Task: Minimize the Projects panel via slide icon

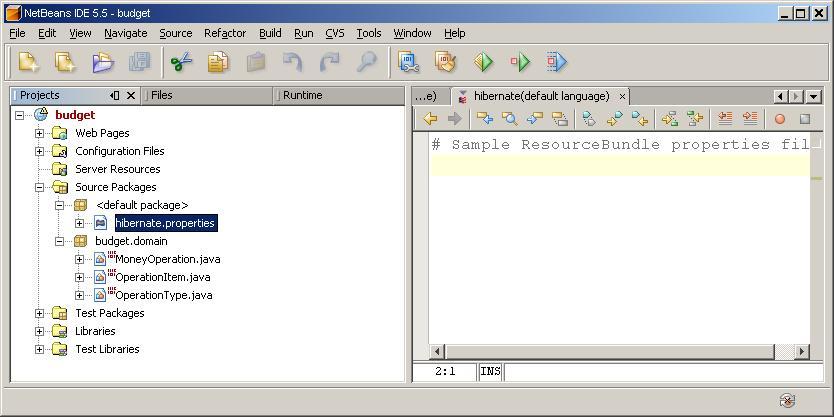Action: [114, 96]
